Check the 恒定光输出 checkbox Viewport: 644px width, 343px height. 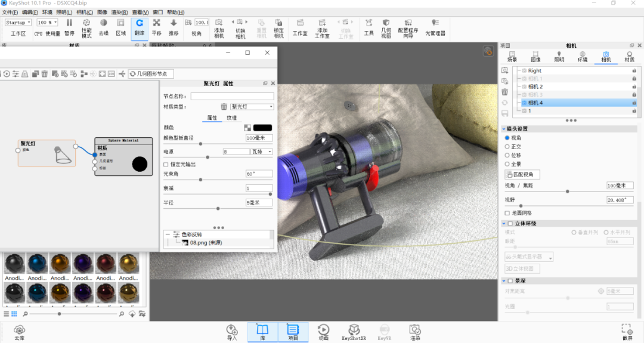click(x=166, y=164)
